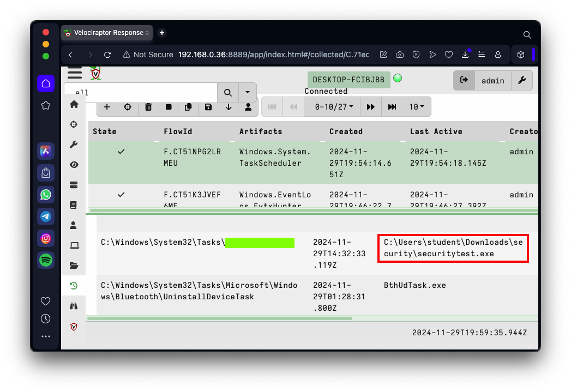Click the logout arrow button
571x392 pixels.
click(x=464, y=81)
